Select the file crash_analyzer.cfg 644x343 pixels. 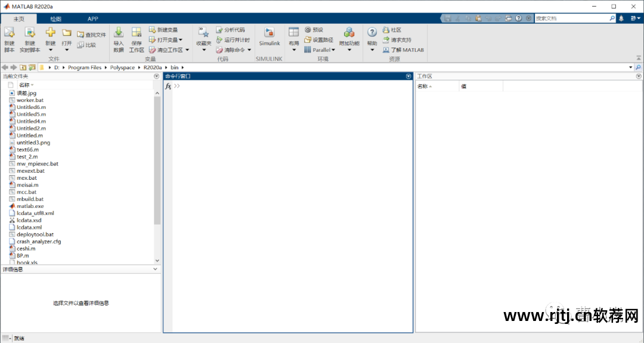point(39,241)
